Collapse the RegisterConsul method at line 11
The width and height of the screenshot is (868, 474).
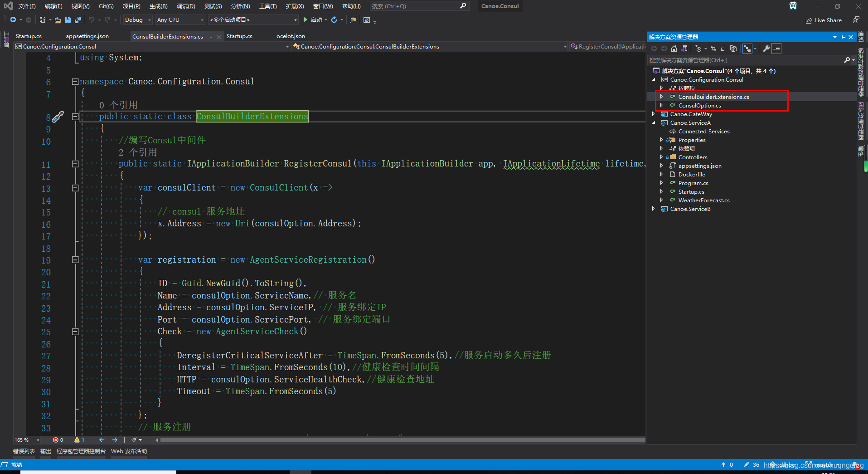[x=75, y=164]
